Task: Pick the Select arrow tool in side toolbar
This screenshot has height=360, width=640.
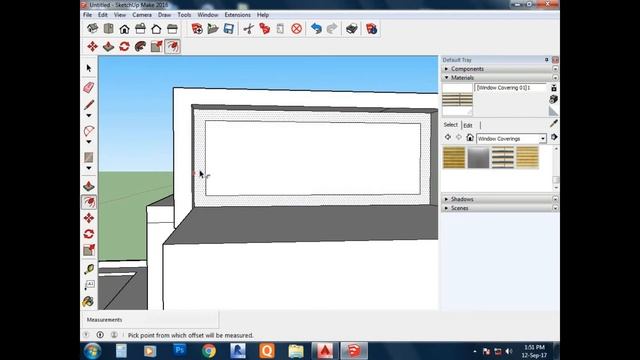Action: [x=89, y=68]
